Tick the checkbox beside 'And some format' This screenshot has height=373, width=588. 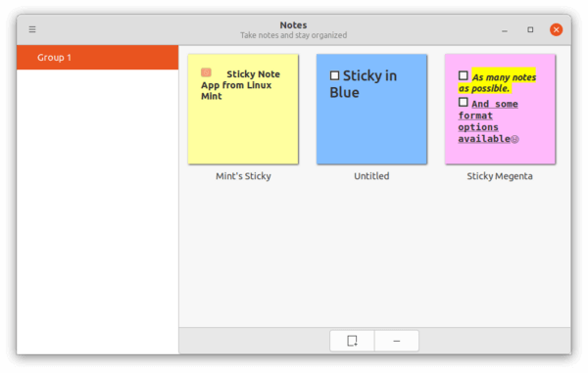pyautogui.click(x=464, y=102)
